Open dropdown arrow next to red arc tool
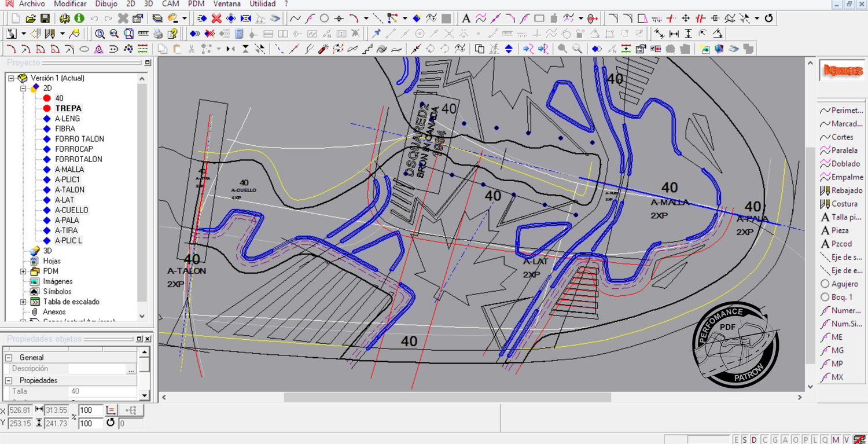 [x=366, y=19]
